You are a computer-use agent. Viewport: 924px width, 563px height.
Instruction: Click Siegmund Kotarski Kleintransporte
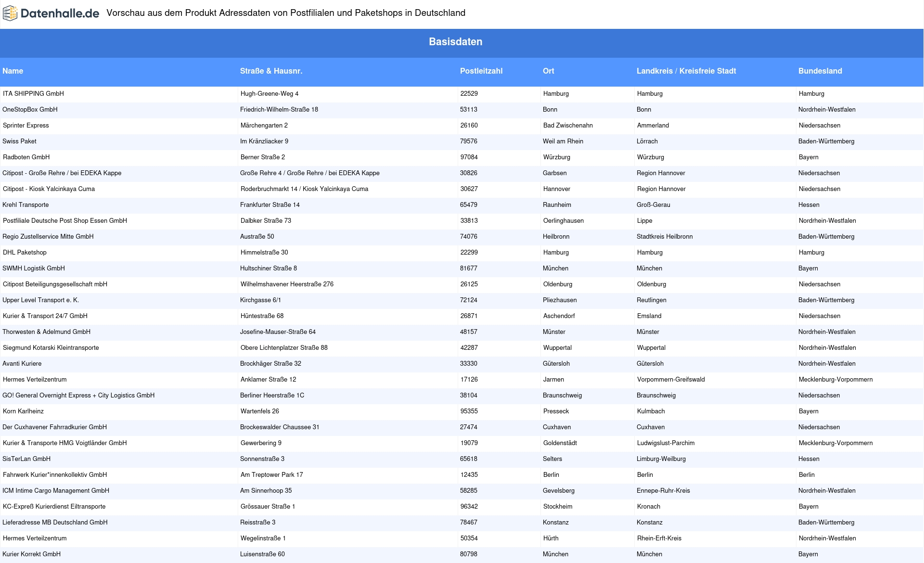tap(51, 347)
